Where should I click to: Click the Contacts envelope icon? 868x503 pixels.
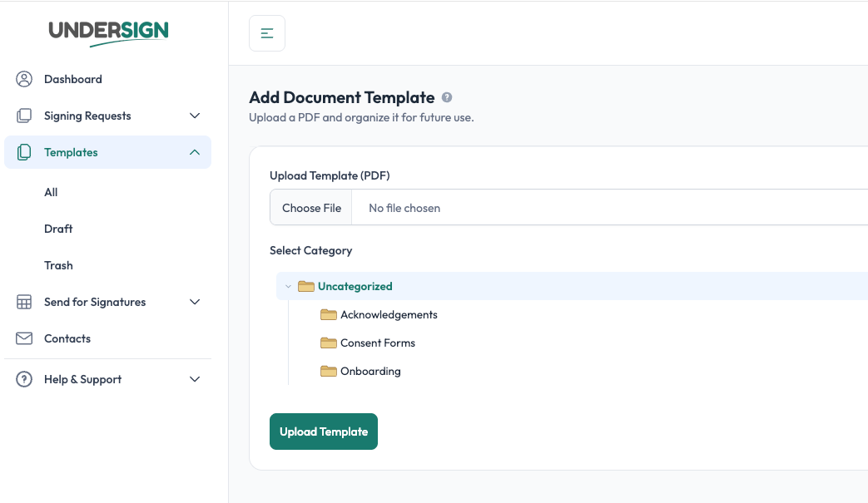tap(24, 338)
